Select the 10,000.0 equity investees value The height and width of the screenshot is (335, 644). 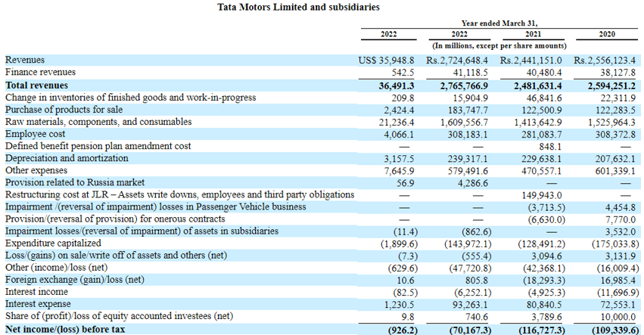[618, 317]
